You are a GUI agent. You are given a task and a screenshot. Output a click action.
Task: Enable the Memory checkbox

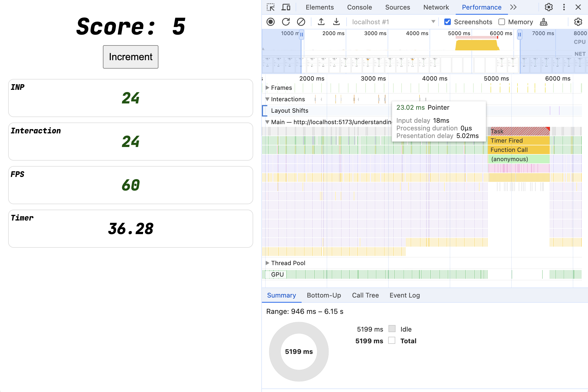(502, 22)
